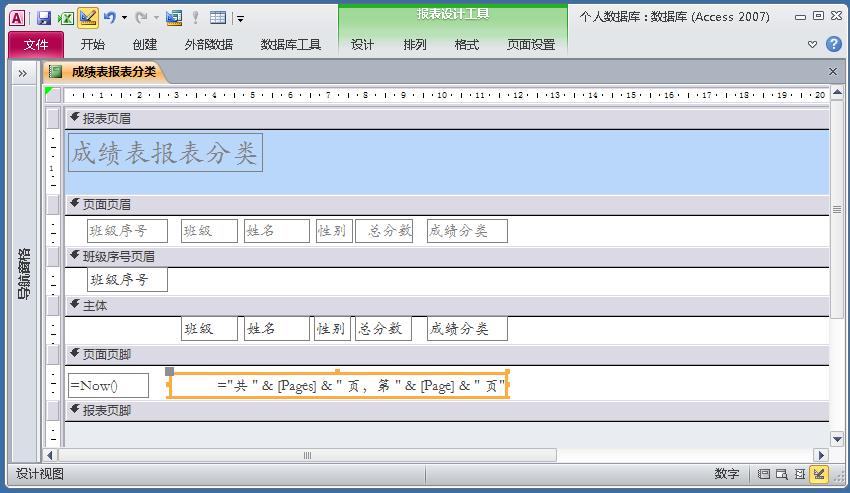Switch to Layout View from status bar

(800, 474)
